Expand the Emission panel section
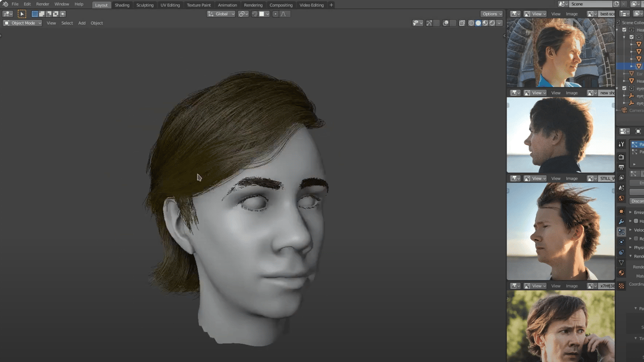This screenshot has height=362, width=644. pyautogui.click(x=637, y=212)
